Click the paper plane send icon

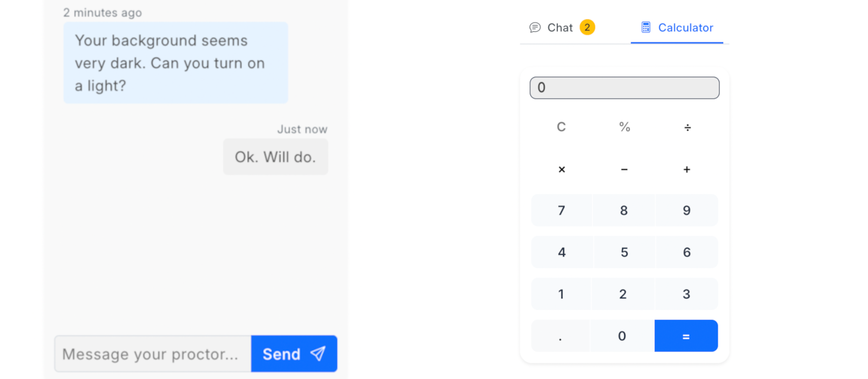(318, 353)
